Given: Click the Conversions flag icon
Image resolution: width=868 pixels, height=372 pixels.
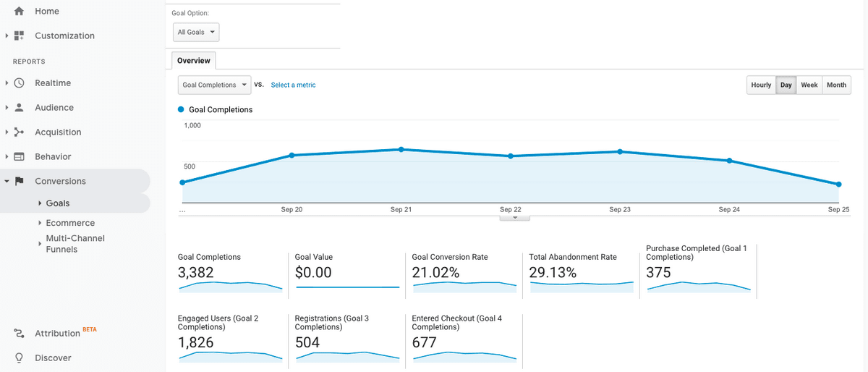Looking at the screenshot, I should [19, 181].
